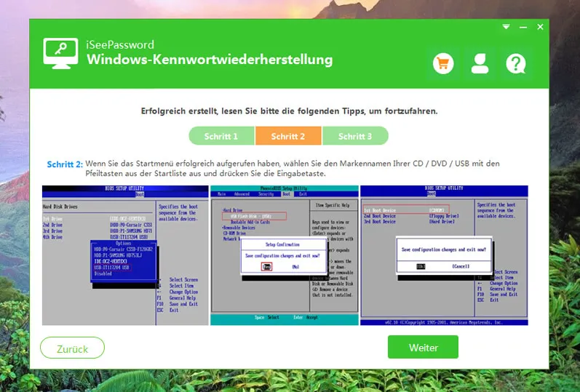Click the 'Windows-Kennwortwiederherstellung' title text

click(210, 60)
